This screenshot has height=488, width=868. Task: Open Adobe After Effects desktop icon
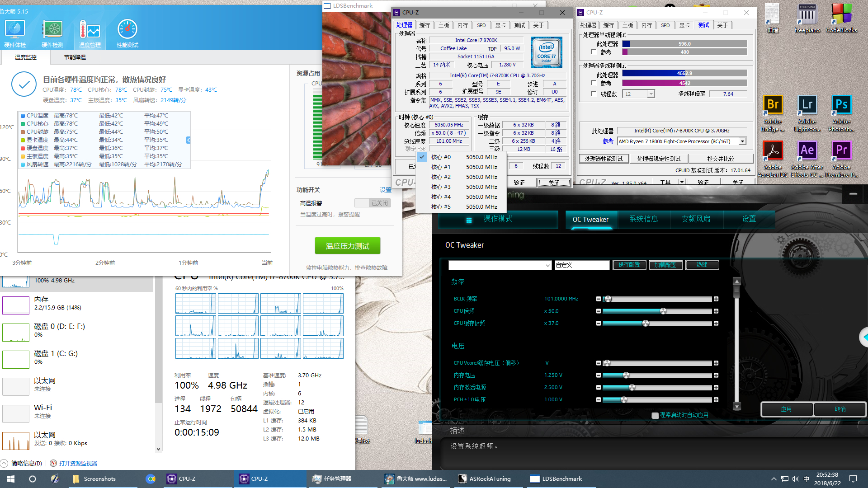[x=807, y=159]
